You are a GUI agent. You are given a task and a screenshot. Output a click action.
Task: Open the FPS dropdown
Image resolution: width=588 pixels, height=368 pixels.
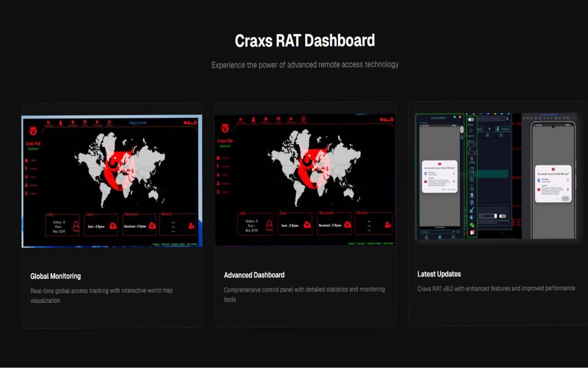coord(472,152)
